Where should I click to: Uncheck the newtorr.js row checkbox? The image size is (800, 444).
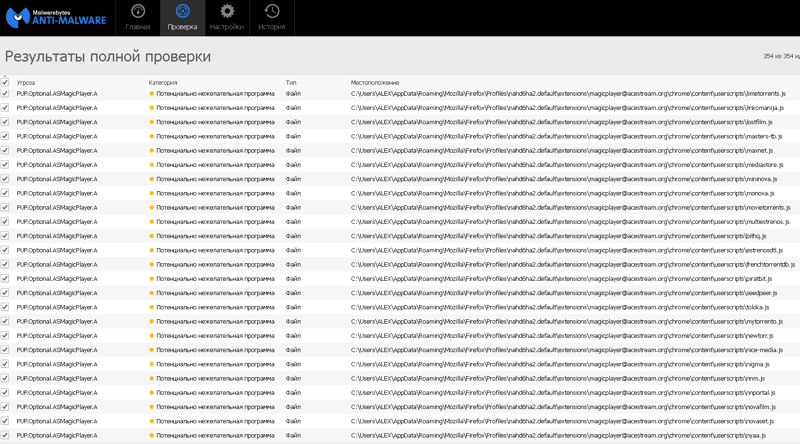click(x=5, y=335)
